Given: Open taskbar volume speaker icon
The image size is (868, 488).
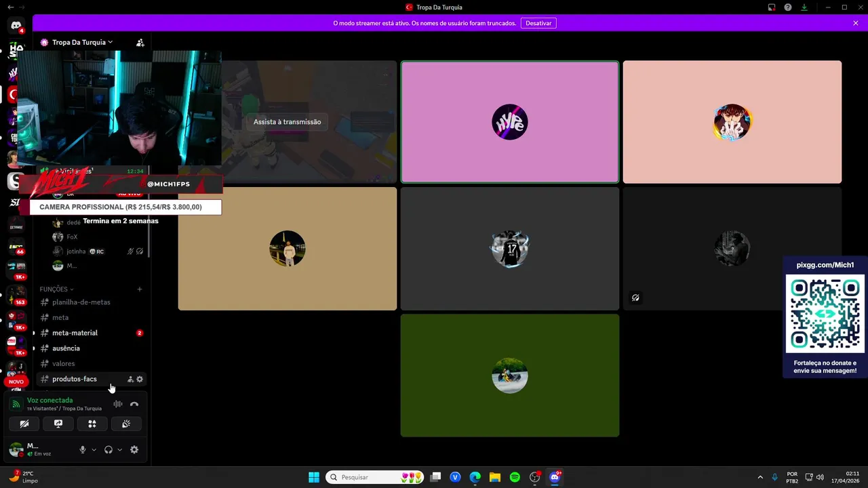Looking at the screenshot, I should [821, 477].
